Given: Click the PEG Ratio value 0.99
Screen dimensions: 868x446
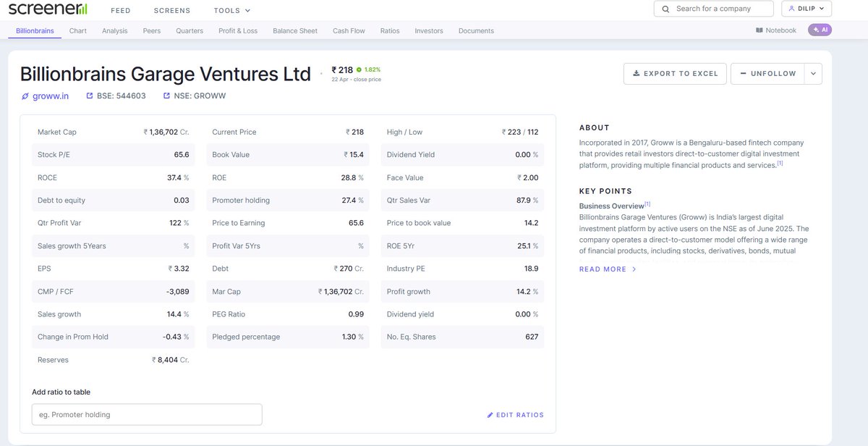Looking at the screenshot, I should [x=356, y=314].
